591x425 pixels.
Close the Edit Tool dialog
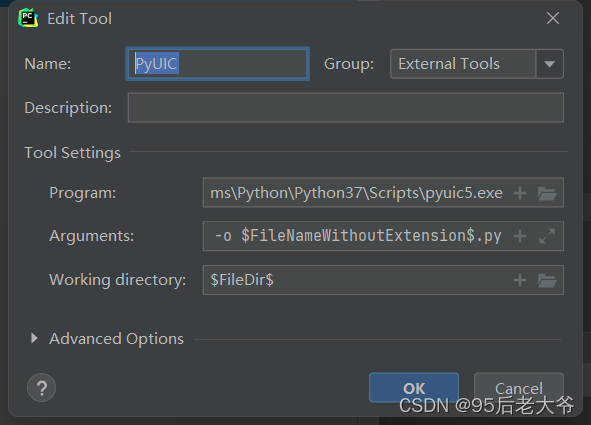coord(553,18)
